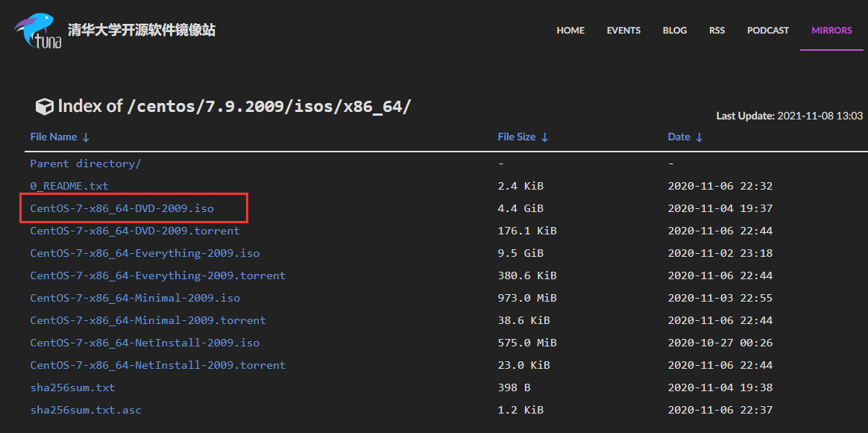Click the sort arrow next to File Name

(87, 137)
